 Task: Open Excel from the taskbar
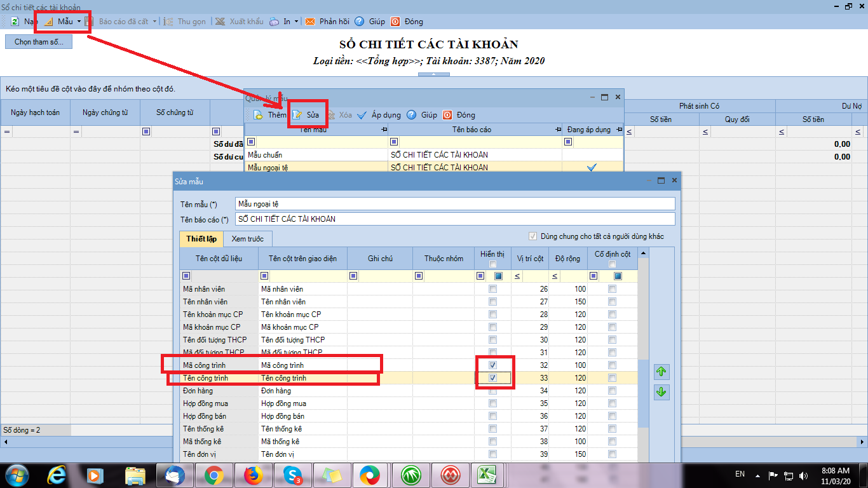tap(488, 475)
